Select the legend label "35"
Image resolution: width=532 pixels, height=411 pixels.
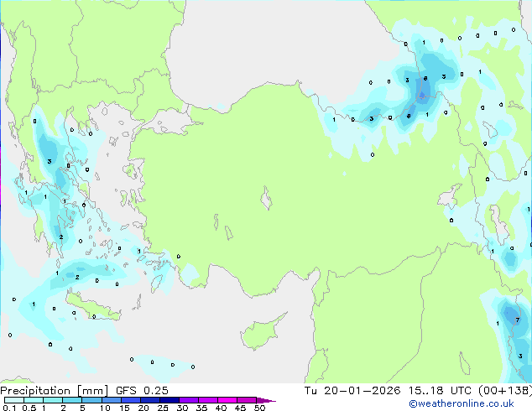tap(201, 408)
